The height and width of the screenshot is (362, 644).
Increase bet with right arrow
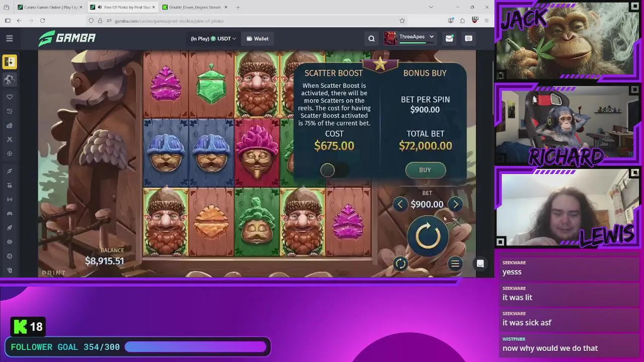click(x=455, y=204)
